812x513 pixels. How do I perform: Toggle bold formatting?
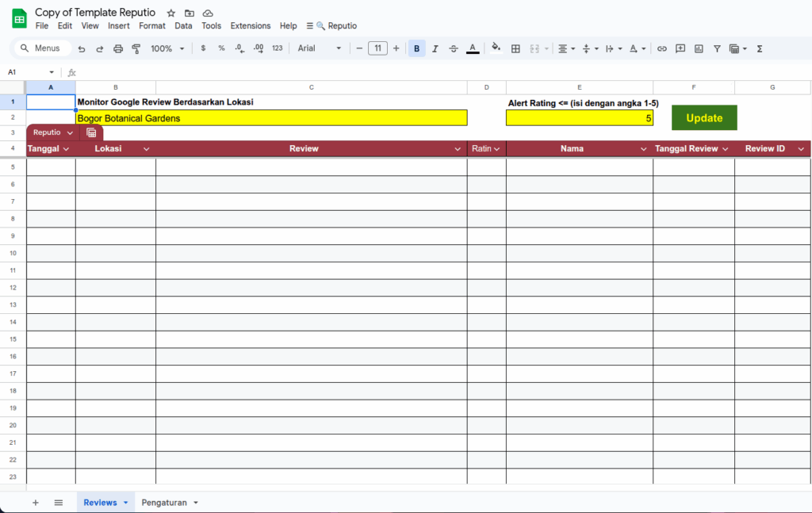416,48
